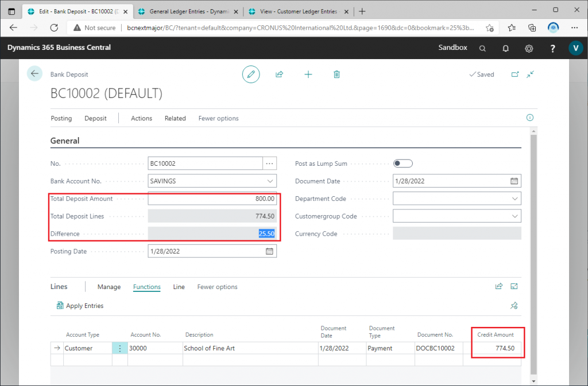Create a new deposit with plus icon

(x=308, y=74)
